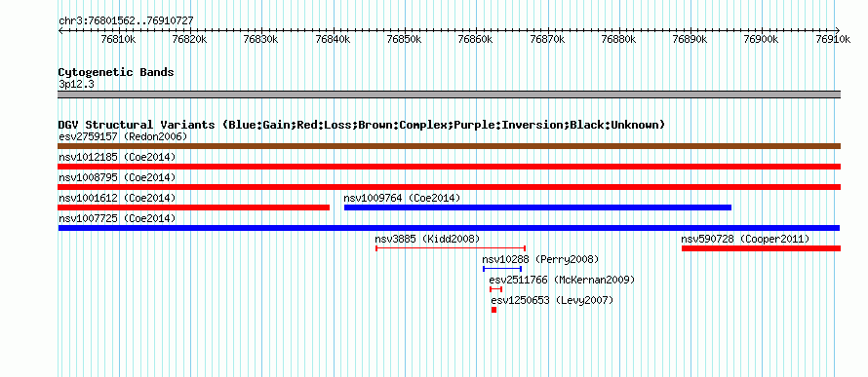This screenshot has width=868, height=377.
Task: Open the nsv1007725 (Coe2014) label
Action: click(117, 218)
